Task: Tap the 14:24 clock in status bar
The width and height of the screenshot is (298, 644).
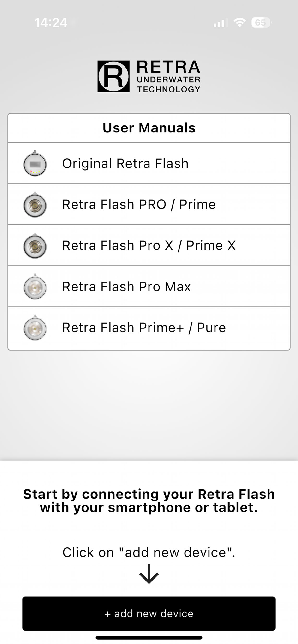Action: [x=51, y=23]
